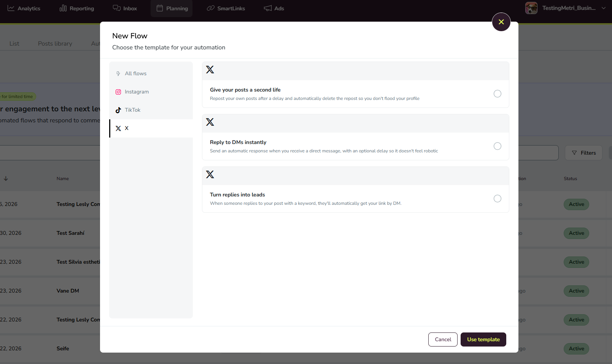
Task: Filter templates by TikTok
Action: point(151,110)
